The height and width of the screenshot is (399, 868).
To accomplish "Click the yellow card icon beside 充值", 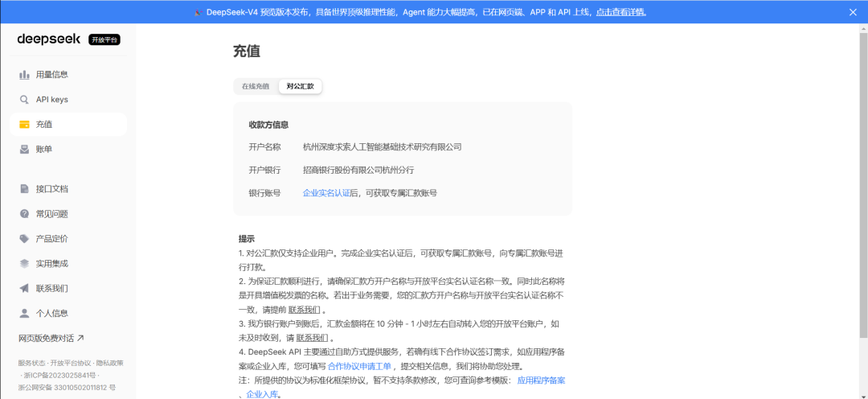I will [x=24, y=125].
